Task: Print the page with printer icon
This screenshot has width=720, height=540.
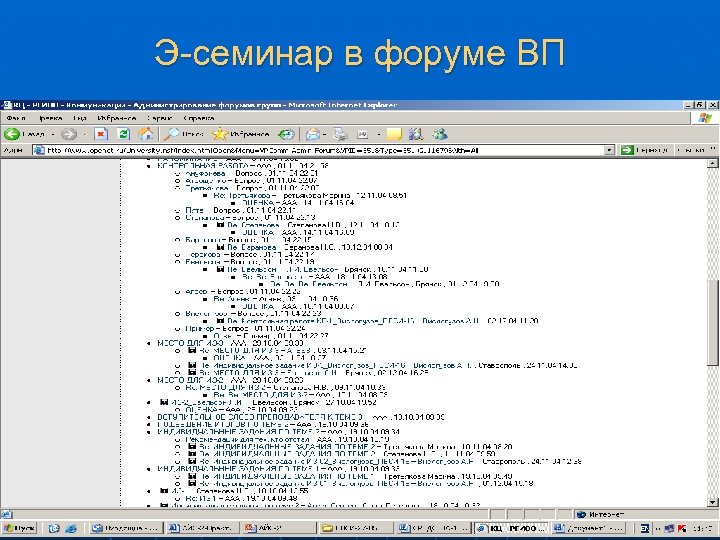Action: [x=341, y=134]
